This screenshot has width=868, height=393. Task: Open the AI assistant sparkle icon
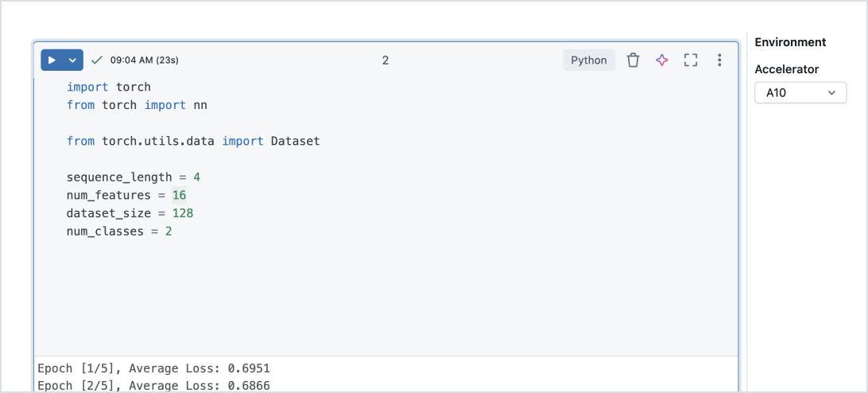[x=661, y=60]
